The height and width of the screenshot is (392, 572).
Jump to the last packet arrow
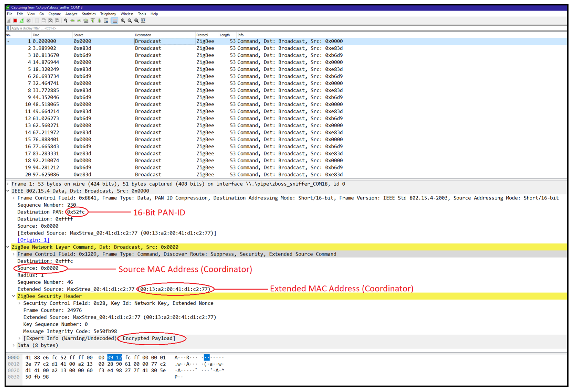click(99, 21)
